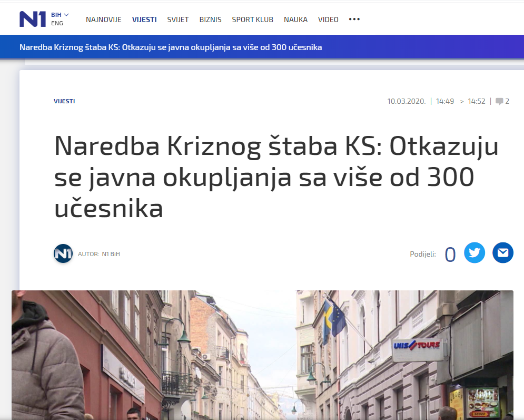
Task: Open the article street photo
Action: 262,355
